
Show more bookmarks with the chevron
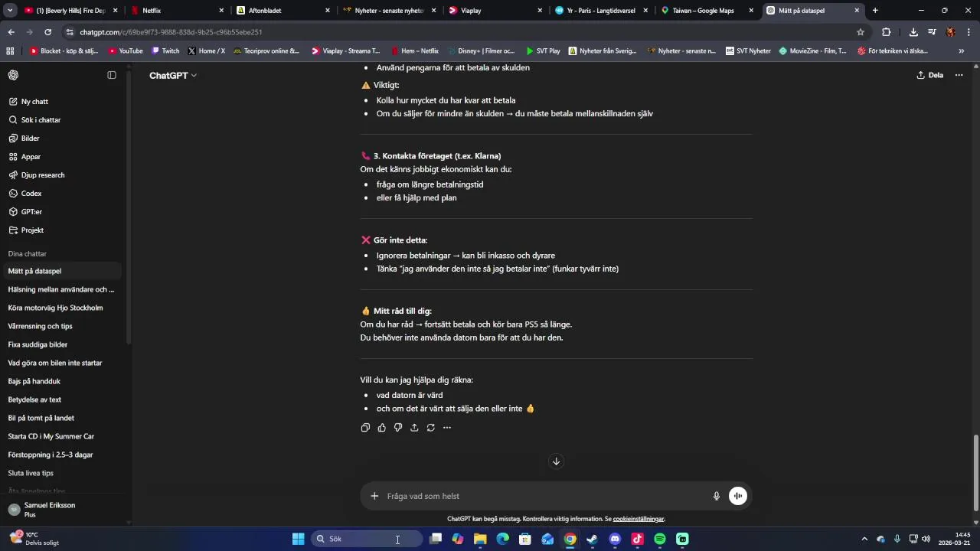point(962,51)
